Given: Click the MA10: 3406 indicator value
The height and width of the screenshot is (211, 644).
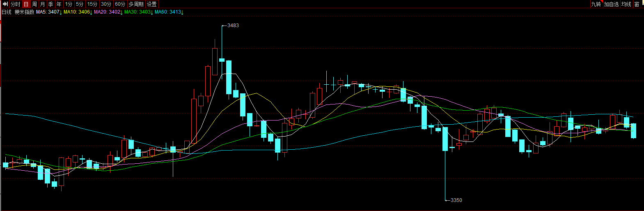Looking at the screenshot, I should (77, 12).
